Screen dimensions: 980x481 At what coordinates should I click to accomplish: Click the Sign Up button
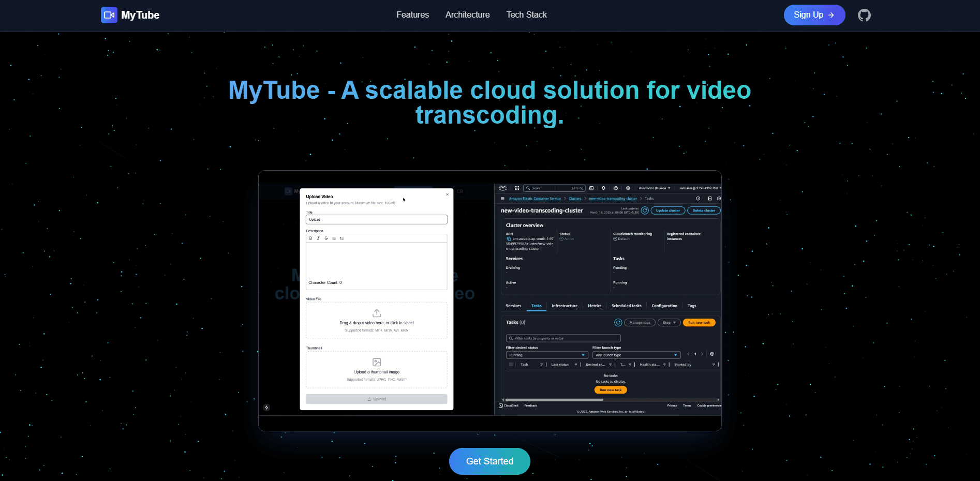pyautogui.click(x=814, y=15)
